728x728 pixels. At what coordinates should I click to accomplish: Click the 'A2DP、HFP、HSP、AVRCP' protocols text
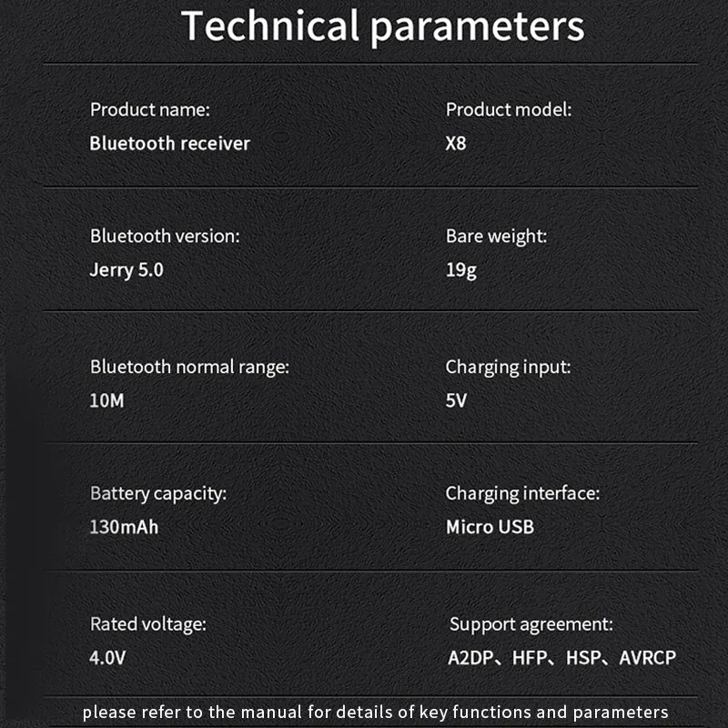pyautogui.click(x=561, y=658)
